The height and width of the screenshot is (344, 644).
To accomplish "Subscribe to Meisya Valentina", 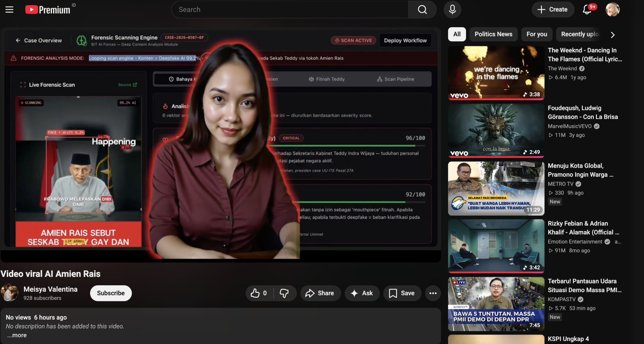I will click(111, 293).
